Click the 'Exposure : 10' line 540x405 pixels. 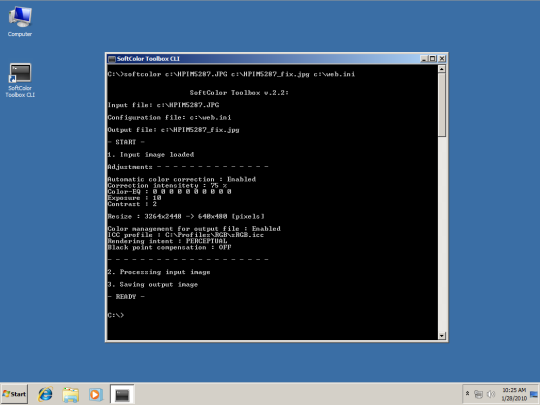pyautogui.click(x=134, y=198)
